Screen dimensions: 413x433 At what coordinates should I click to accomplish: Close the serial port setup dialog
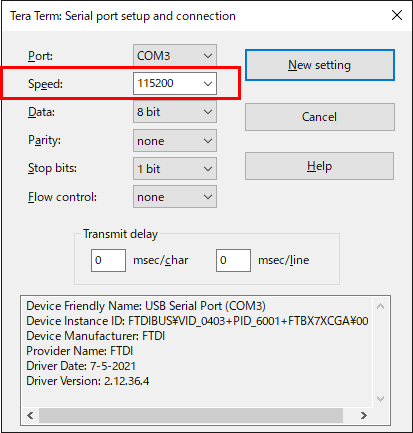(397, 15)
